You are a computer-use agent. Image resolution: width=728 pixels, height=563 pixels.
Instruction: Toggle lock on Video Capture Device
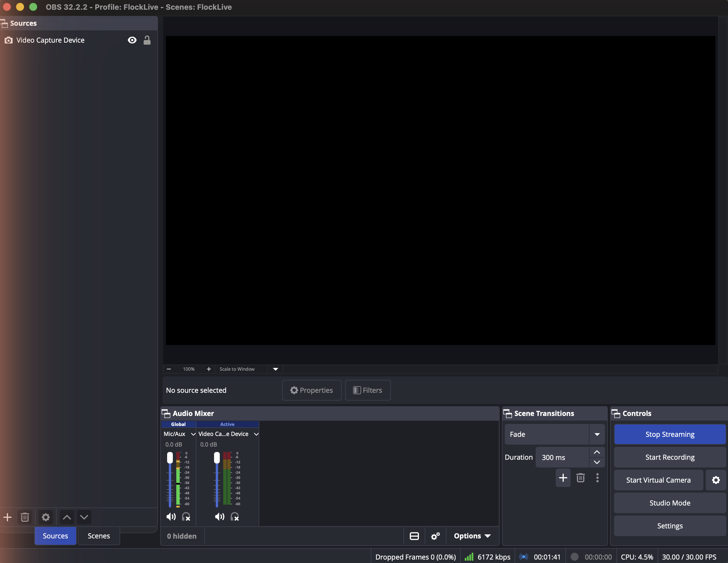tap(147, 40)
